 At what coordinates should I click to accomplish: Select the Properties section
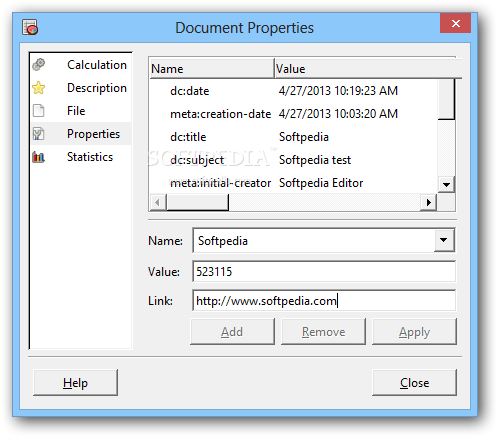click(81, 134)
